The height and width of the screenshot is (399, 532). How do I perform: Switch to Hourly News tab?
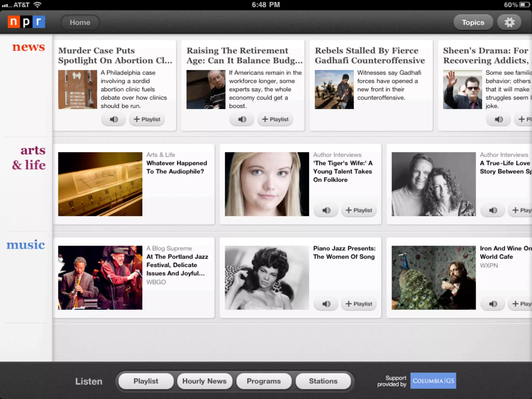tap(204, 381)
